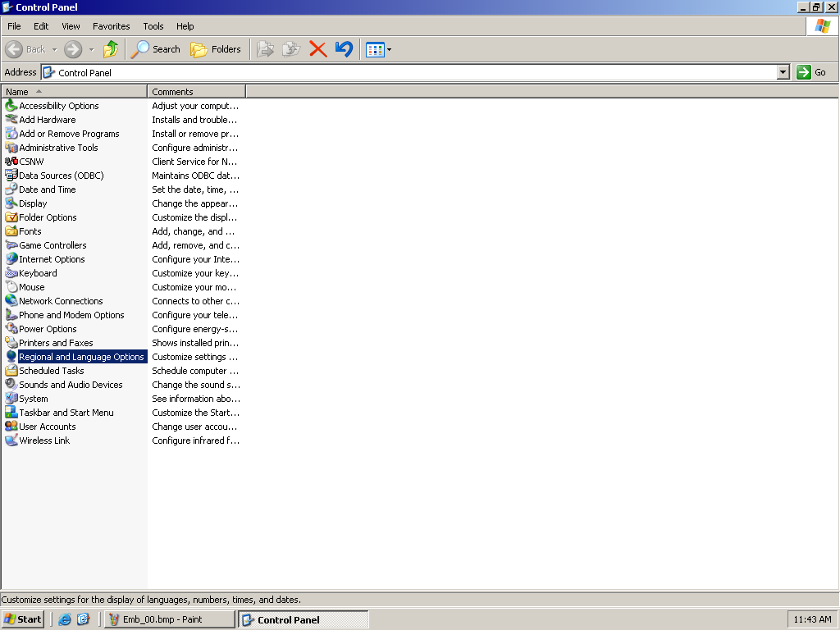Screen dimensions: 840x630
Task: Click 'Configure infrared f…' comment text
Action: coord(195,441)
